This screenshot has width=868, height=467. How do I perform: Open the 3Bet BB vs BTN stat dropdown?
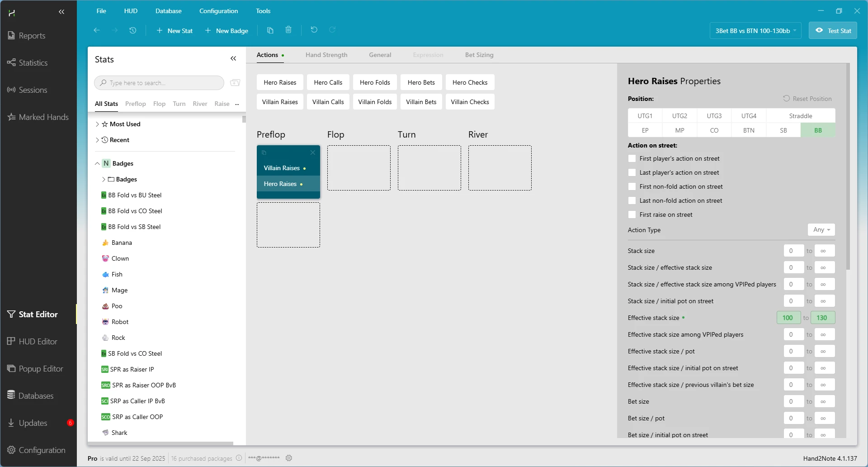point(755,31)
